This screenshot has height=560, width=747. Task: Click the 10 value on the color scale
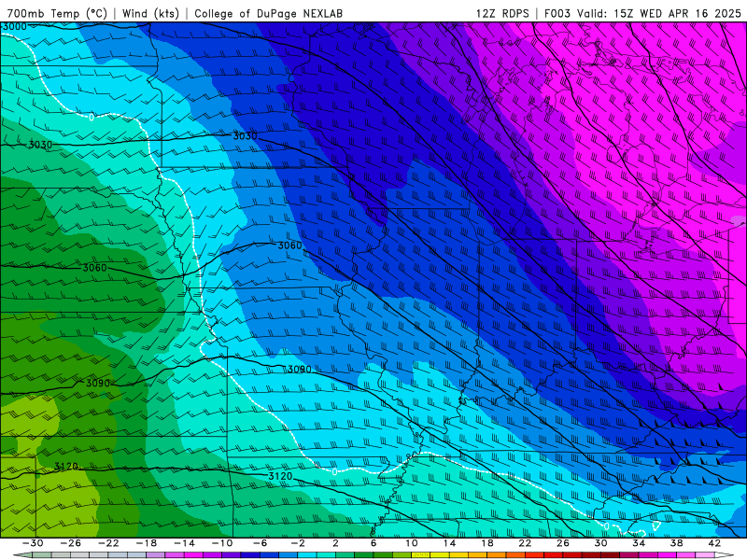[x=412, y=543]
